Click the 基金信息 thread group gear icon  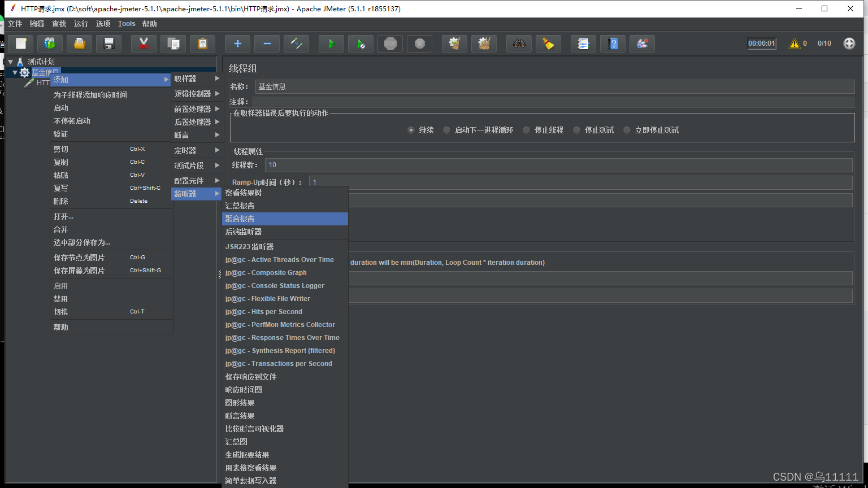coord(24,72)
